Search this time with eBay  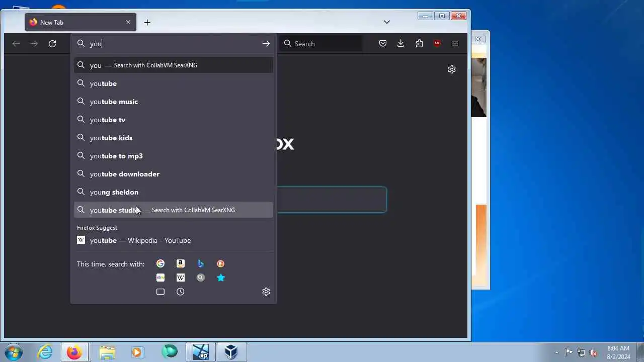tap(160, 278)
